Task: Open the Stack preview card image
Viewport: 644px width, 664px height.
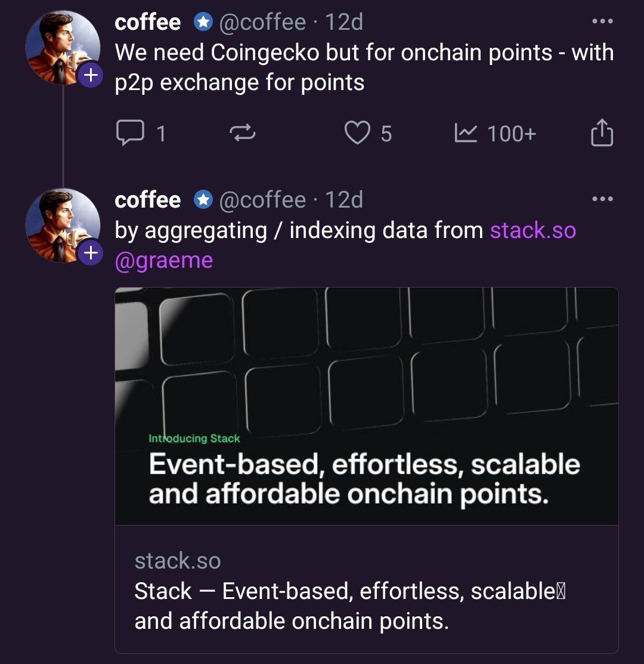Action: tap(366, 406)
